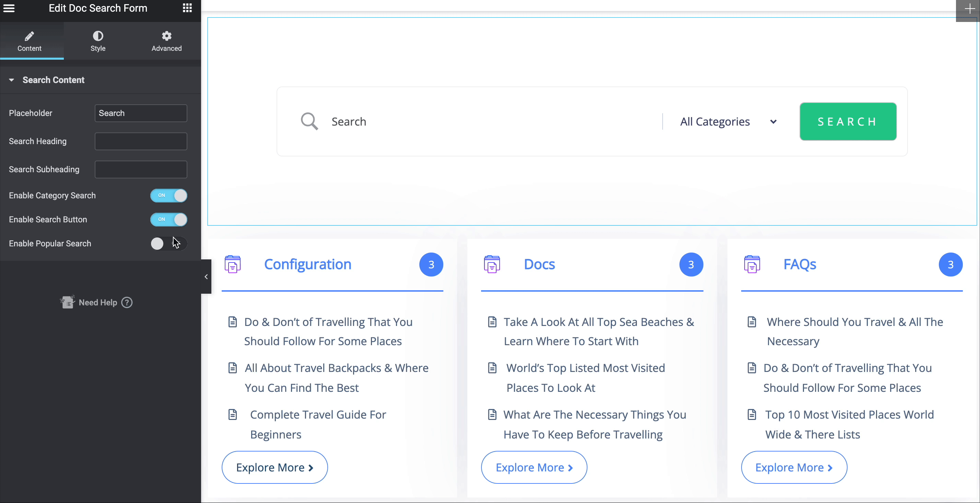
Task: Turn off Enable Search Button toggle
Action: (x=168, y=220)
